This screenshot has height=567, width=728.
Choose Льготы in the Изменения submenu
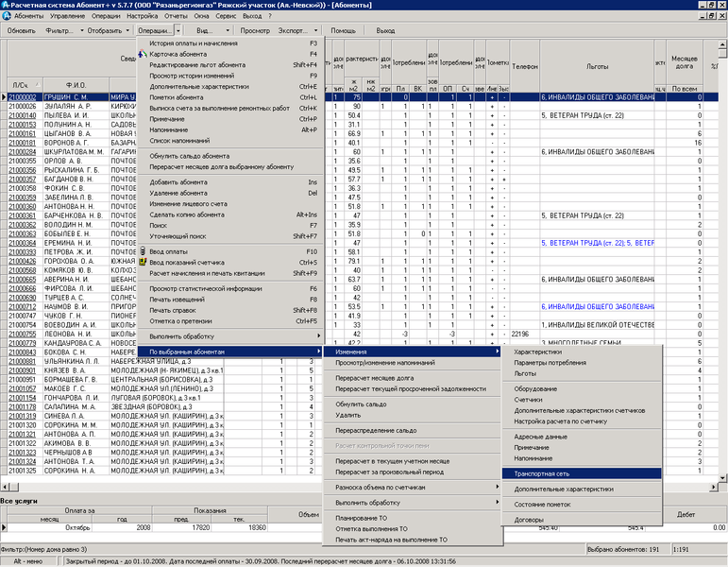pos(527,372)
